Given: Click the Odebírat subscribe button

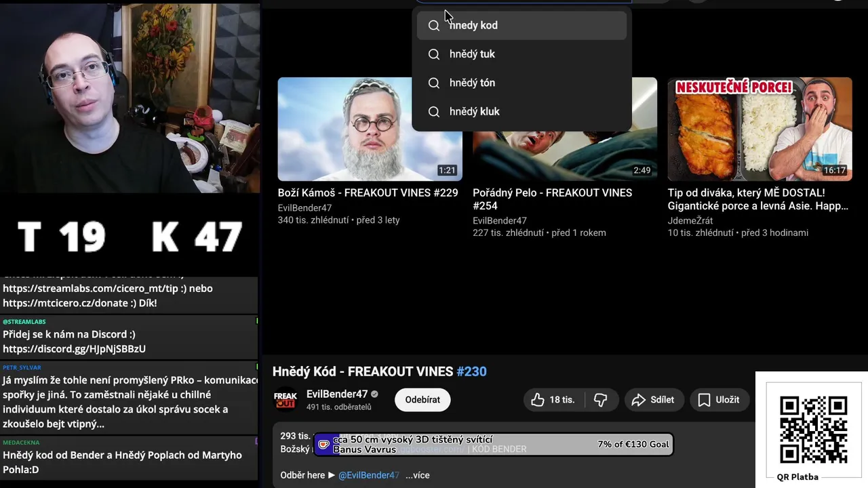Looking at the screenshot, I should 422,400.
